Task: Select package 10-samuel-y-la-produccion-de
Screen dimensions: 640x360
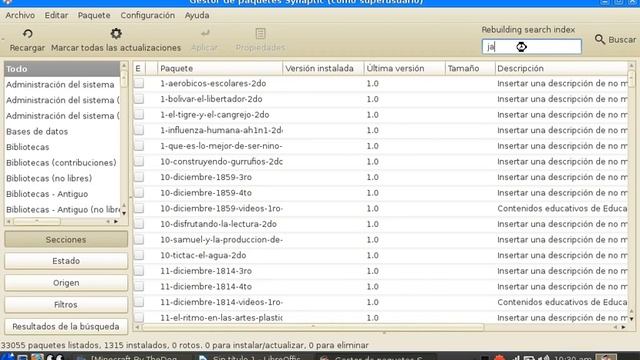Action: (221, 240)
